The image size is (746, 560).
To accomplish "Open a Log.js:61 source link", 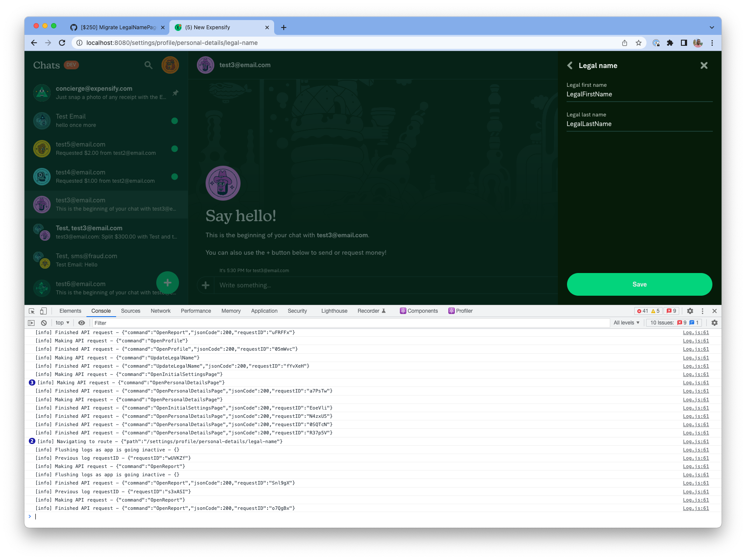I will pos(695,332).
